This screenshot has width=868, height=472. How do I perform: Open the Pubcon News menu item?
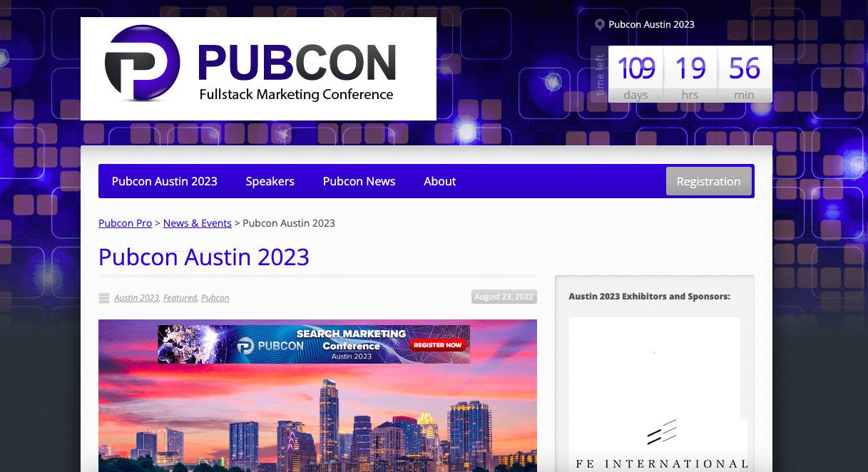[x=359, y=181]
